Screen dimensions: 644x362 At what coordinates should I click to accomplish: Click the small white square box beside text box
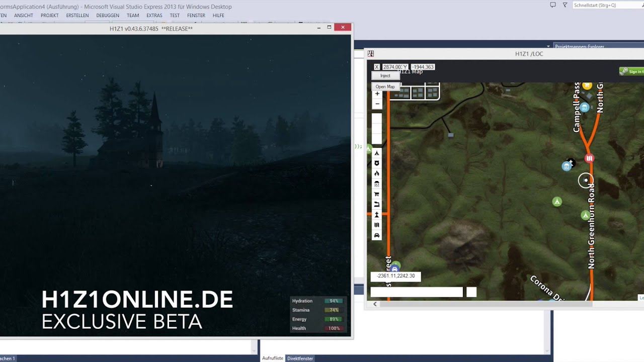point(471,292)
